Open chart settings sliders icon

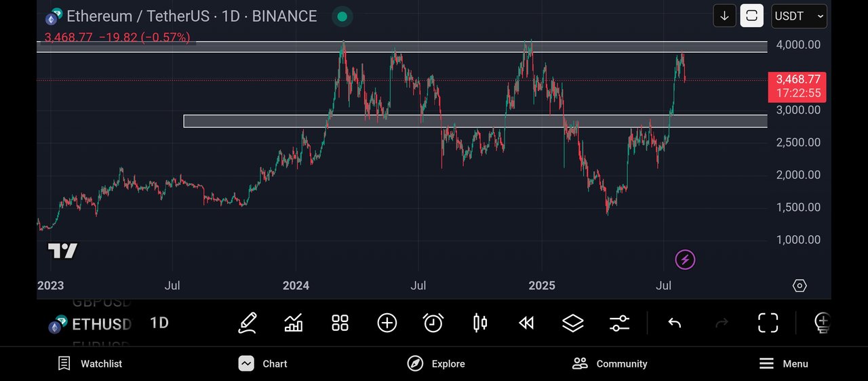620,323
